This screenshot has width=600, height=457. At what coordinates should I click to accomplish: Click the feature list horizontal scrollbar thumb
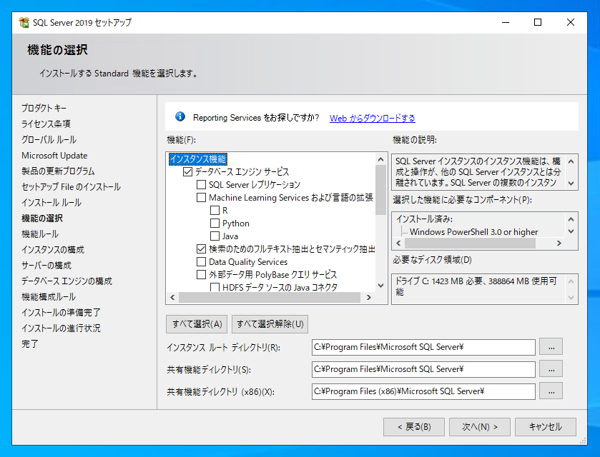pos(270,297)
